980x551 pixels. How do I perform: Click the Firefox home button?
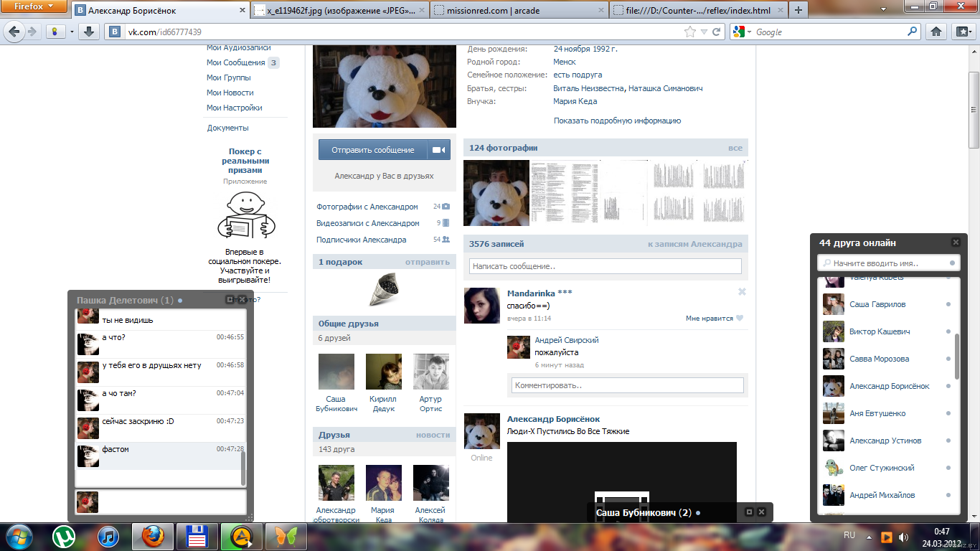pos(936,32)
